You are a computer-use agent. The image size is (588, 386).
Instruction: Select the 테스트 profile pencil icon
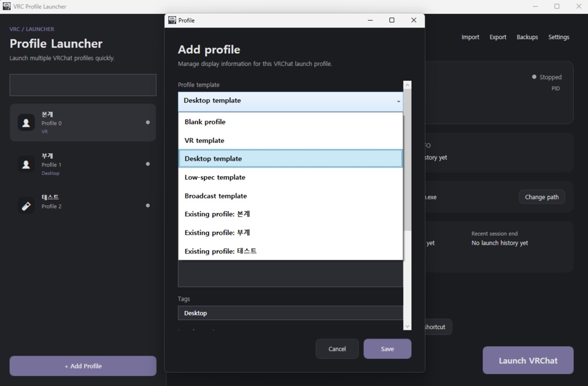26,205
